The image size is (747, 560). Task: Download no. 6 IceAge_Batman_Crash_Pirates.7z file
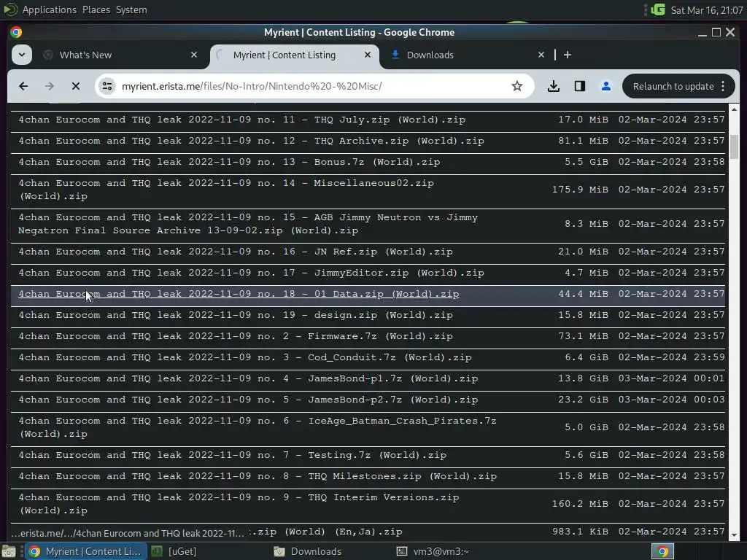(x=258, y=427)
